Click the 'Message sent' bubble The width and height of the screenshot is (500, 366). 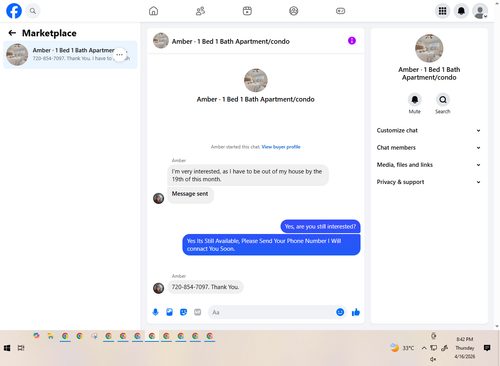(x=190, y=195)
